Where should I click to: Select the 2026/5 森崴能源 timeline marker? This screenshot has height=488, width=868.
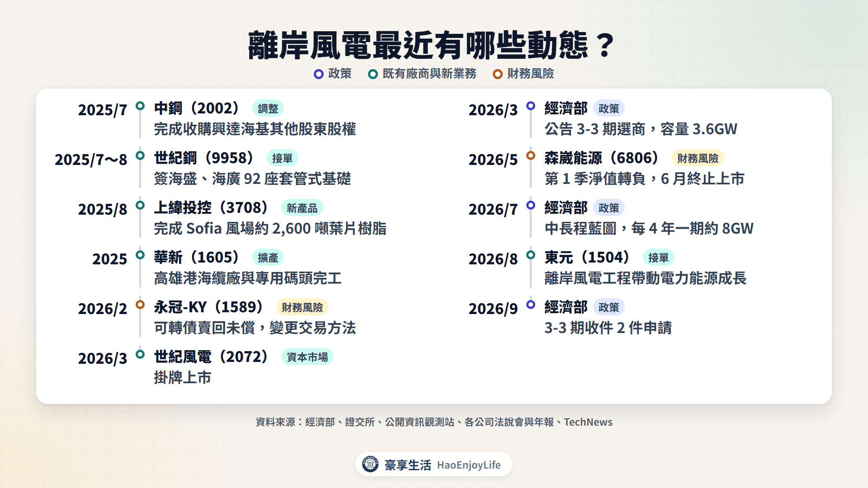point(531,155)
